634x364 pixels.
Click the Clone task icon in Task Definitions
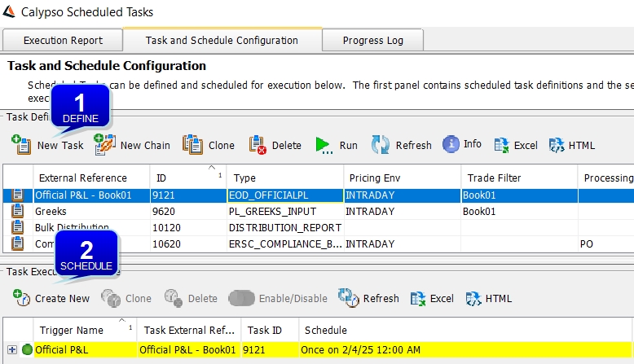pos(192,145)
